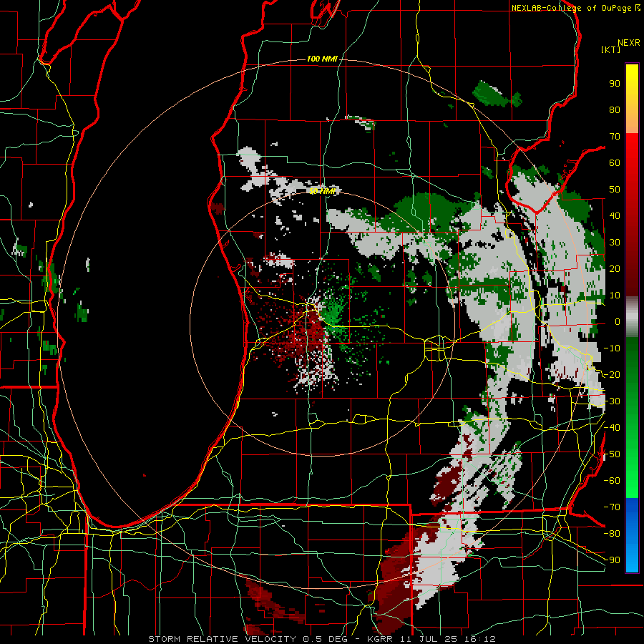
Task: Click the -70 knot scale label
Action: [x=612, y=507]
